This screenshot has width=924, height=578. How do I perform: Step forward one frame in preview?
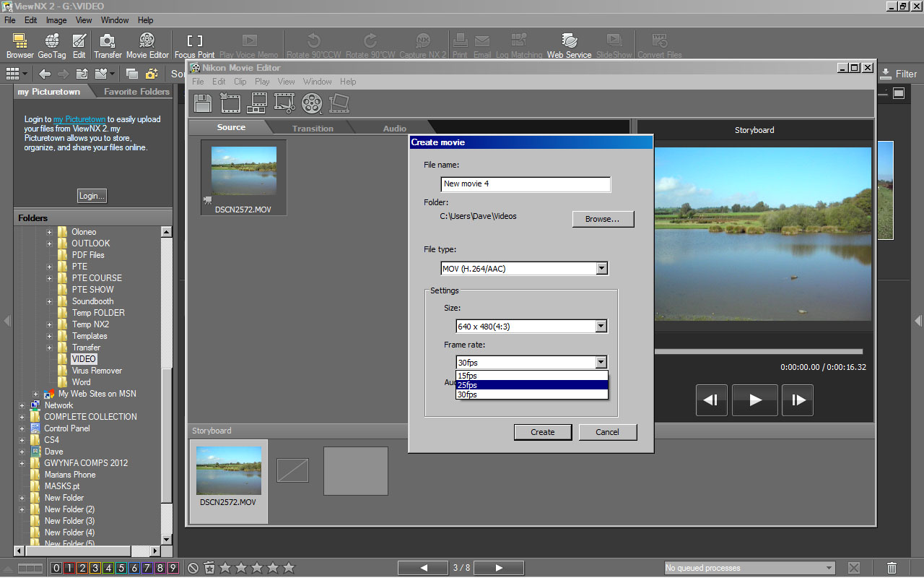tap(798, 400)
